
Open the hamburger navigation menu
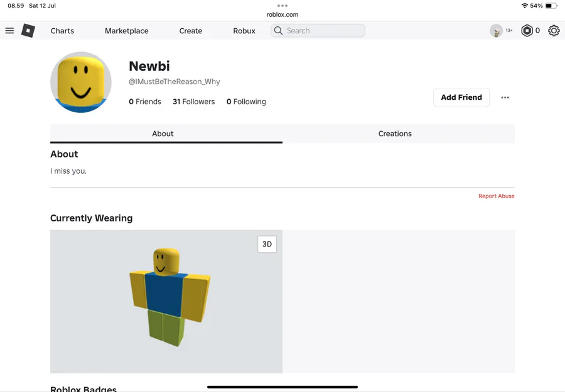[9, 31]
